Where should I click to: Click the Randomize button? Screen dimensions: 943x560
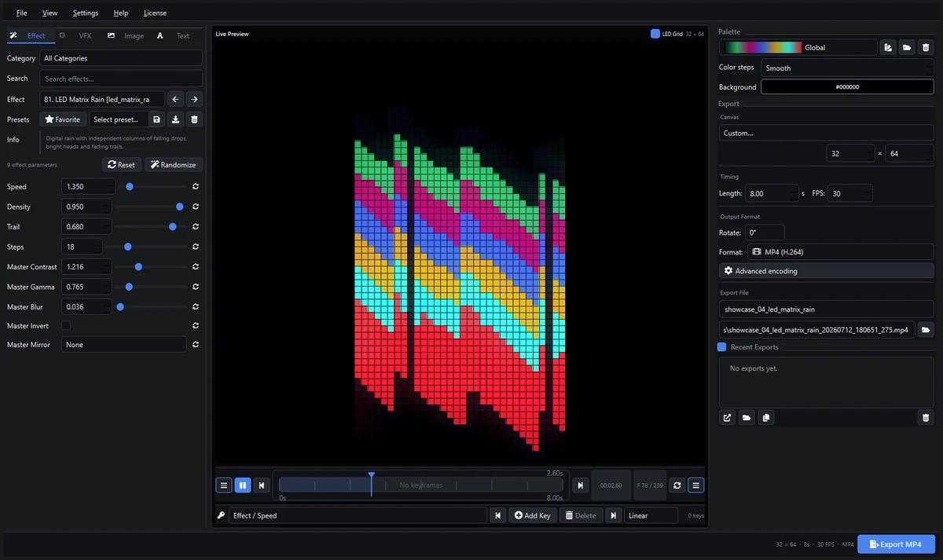[x=174, y=165]
